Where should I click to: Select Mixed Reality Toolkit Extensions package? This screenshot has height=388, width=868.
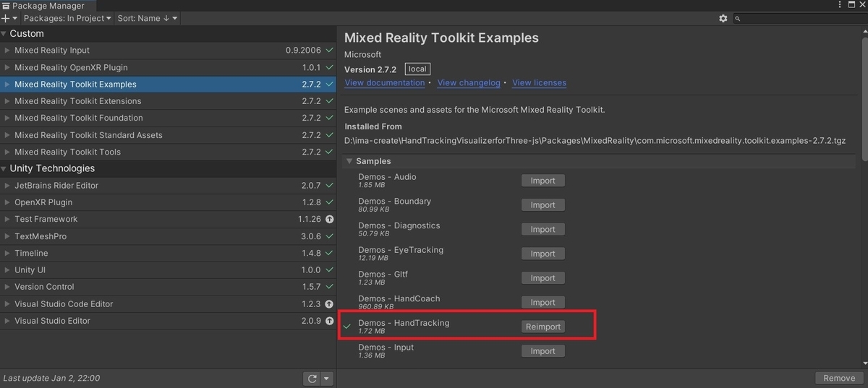pyautogui.click(x=169, y=101)
